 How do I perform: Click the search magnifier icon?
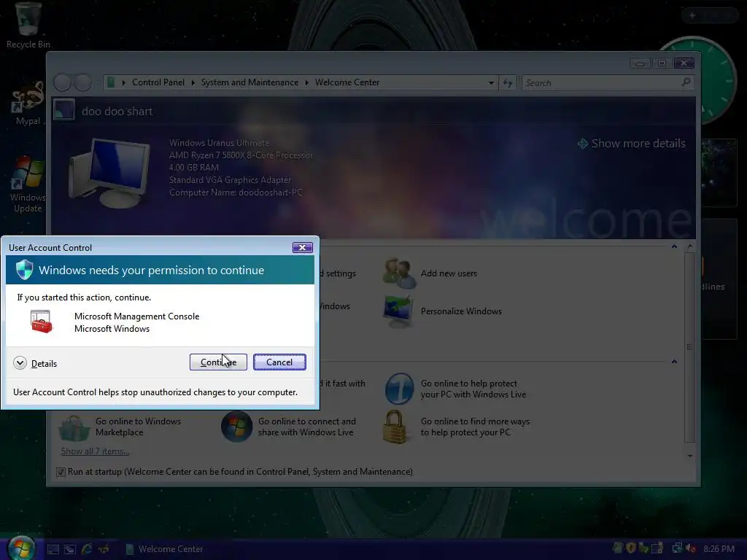[686, 82]
